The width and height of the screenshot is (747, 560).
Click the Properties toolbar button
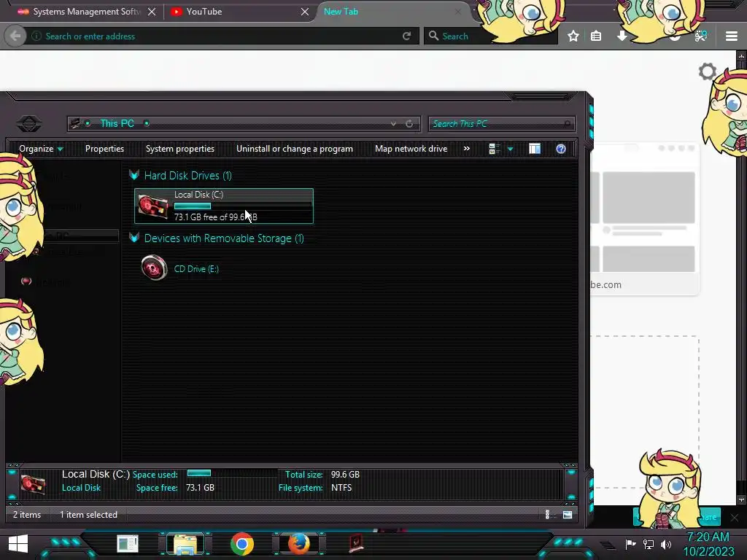coord(104,149)
